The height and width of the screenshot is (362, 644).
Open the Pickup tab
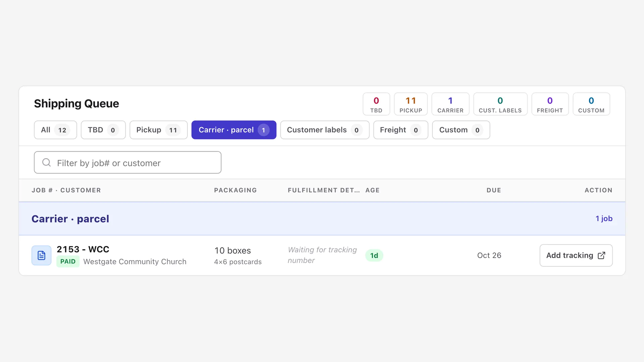pyautogui.click(x=158, y=130)
